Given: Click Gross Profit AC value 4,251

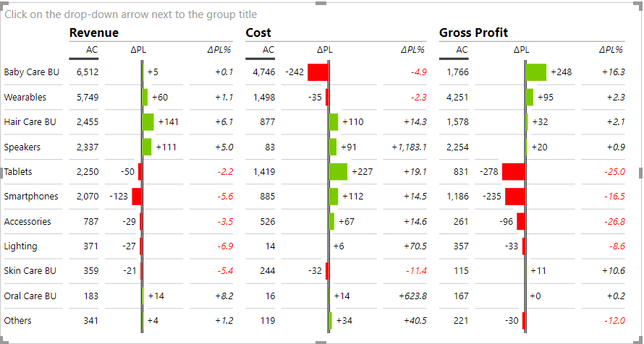Looking at the screenshot, I should point(457,97).
